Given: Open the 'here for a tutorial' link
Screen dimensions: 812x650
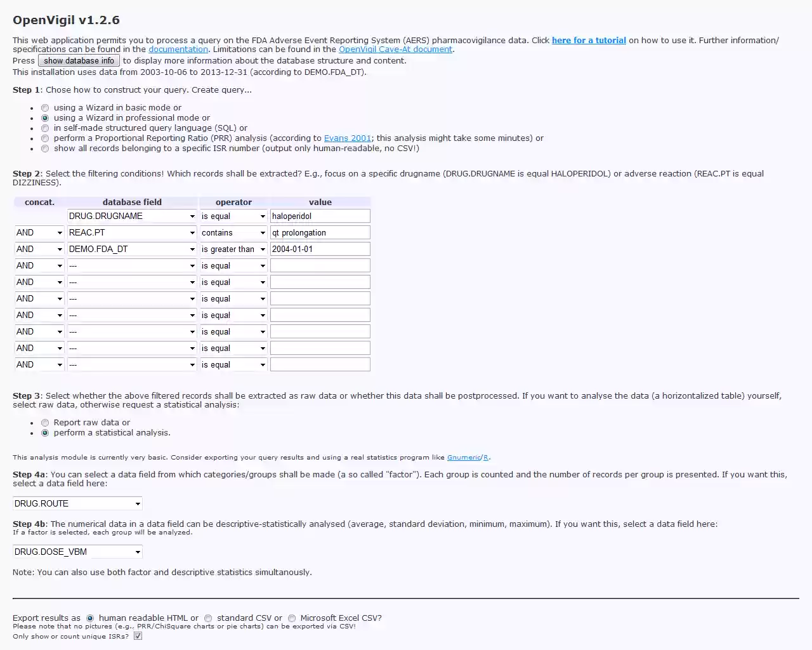Looking at the screenshot, I should [x=589, y=40].
